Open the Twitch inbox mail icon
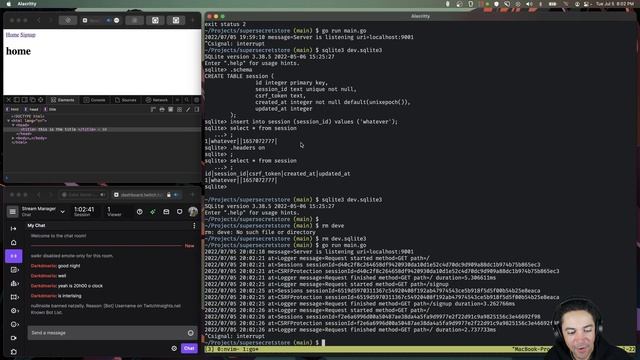Image resolution: width=640 pixels, height=360 pixels. coord(166,211)
